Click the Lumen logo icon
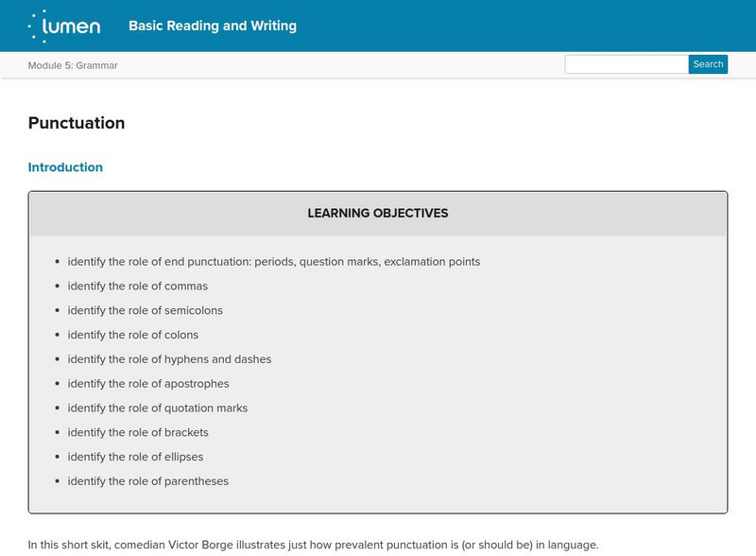The height and width of the screenshot is (556, 756). tap(63, 26)
